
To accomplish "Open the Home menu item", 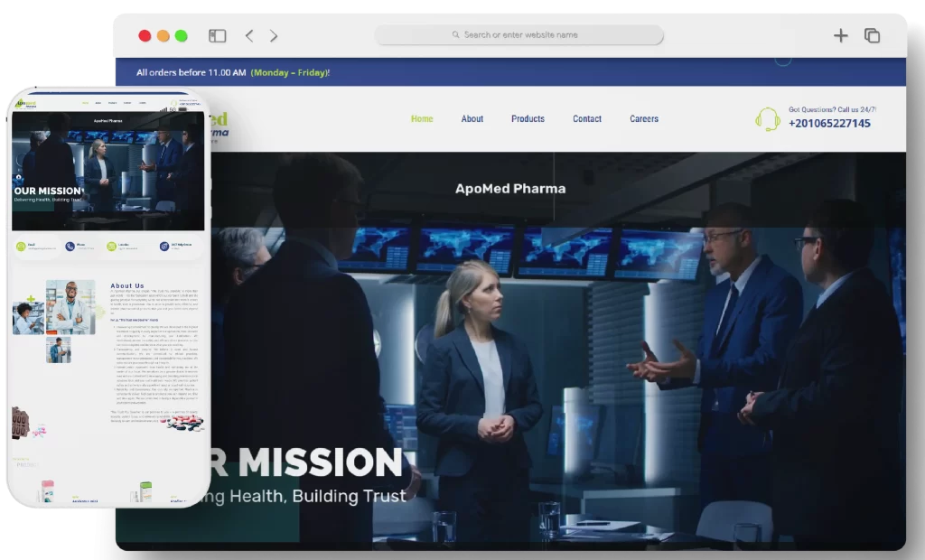I will point(422,119).
